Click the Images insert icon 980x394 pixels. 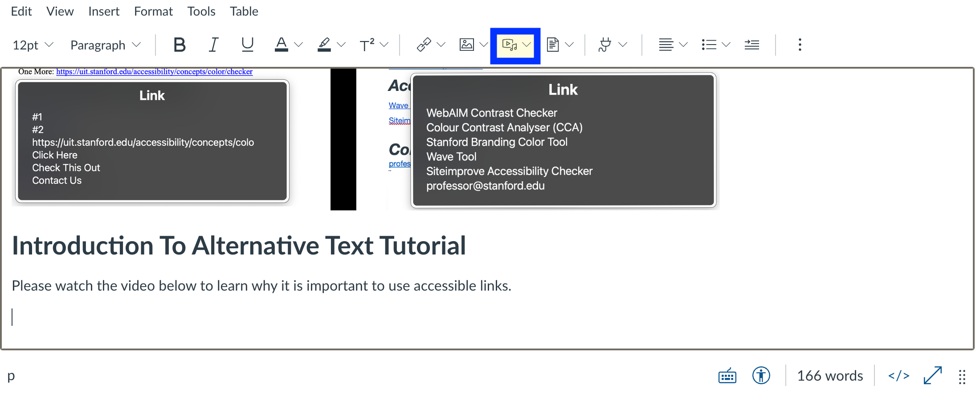tap(466, 45)
